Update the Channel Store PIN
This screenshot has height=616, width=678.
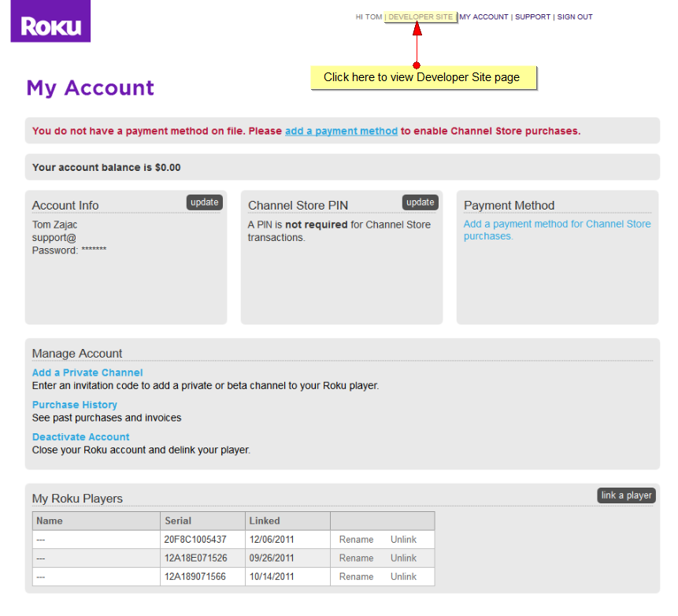(x=421, y=202)
